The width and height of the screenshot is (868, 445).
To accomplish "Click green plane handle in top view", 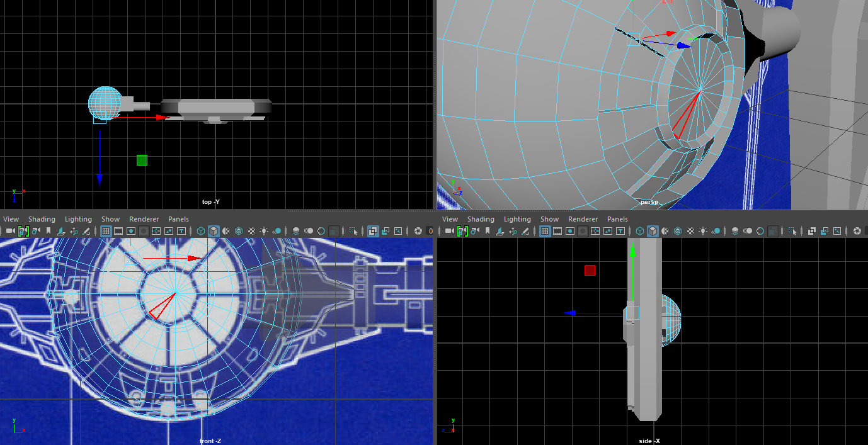I will coord(142,160).
